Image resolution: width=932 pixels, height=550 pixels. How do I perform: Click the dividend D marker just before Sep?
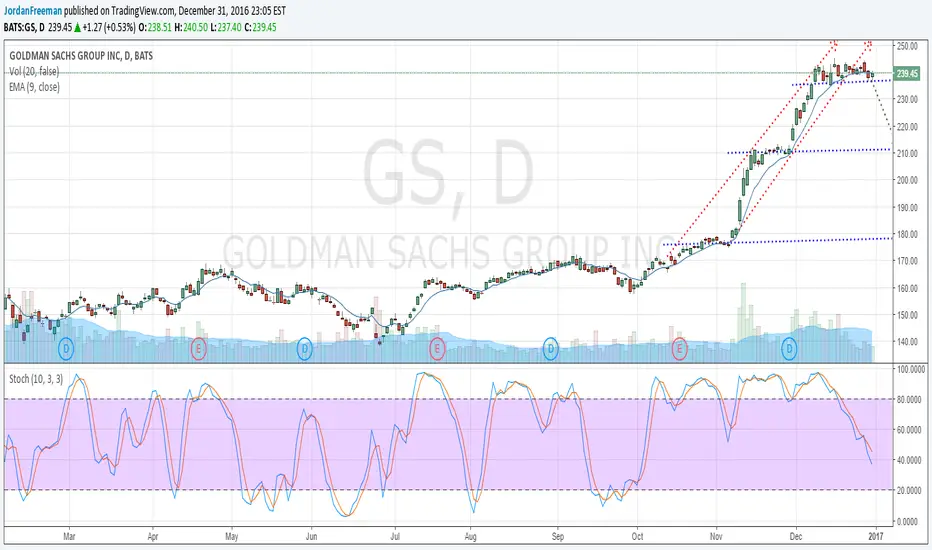550,348
